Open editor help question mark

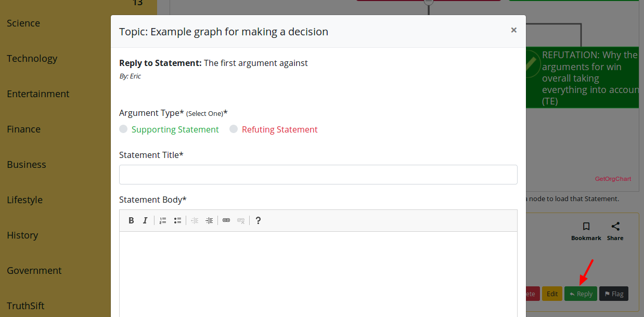(258, 220)
